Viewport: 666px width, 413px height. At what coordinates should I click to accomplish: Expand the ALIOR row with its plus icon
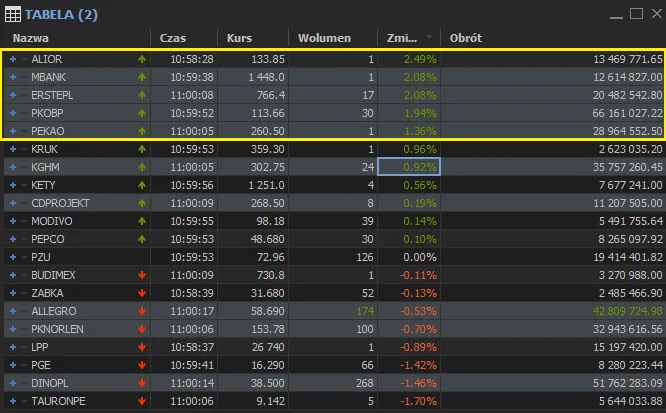[x=13, y=59]
